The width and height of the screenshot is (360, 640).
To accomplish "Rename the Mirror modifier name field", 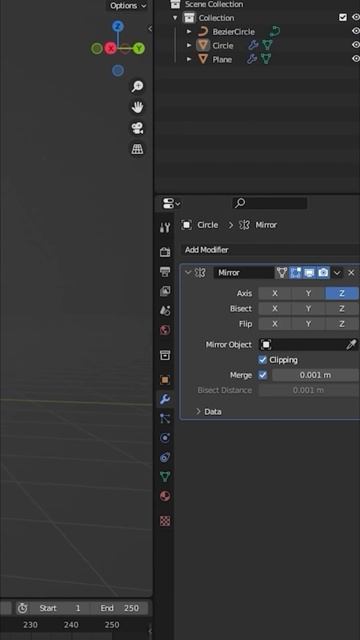I will pyautogui.click(x=244, y=273).
